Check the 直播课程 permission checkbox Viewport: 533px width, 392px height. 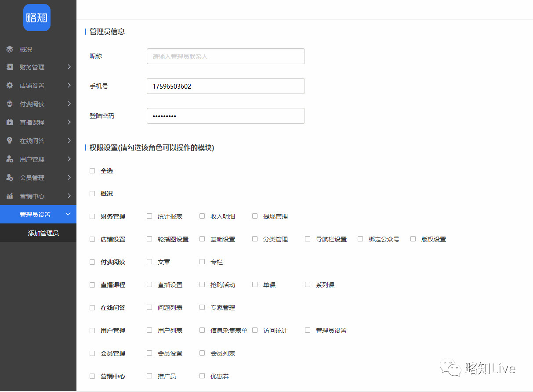[92, 284]
